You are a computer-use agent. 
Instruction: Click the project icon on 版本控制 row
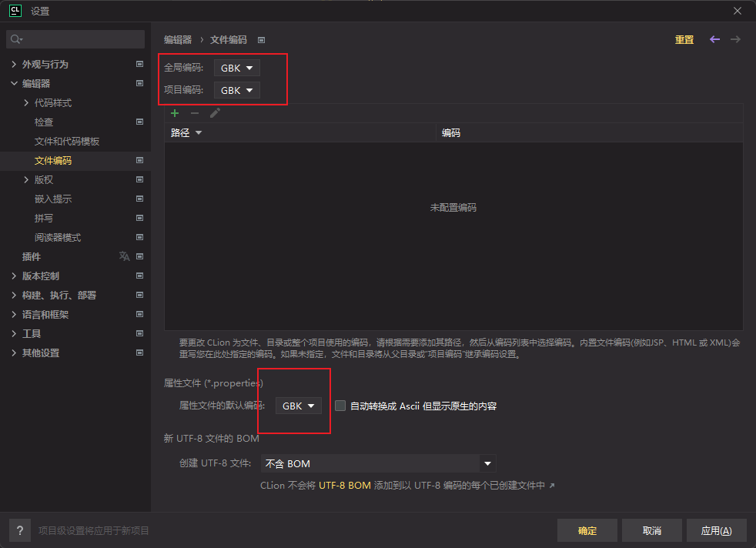click(140, 276)
